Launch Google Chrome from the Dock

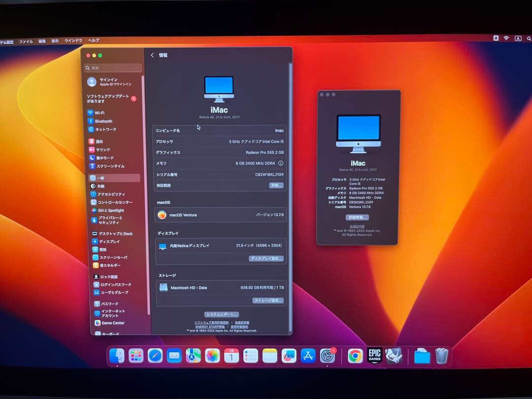point(355,355)
